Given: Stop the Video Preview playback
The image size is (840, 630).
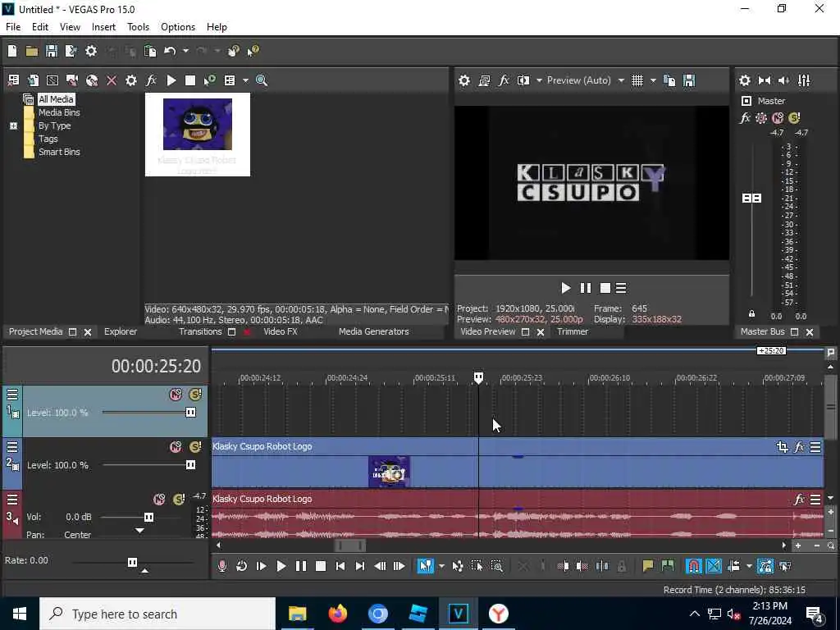Looking at the screenshot, I should click(x=605, y=288).
